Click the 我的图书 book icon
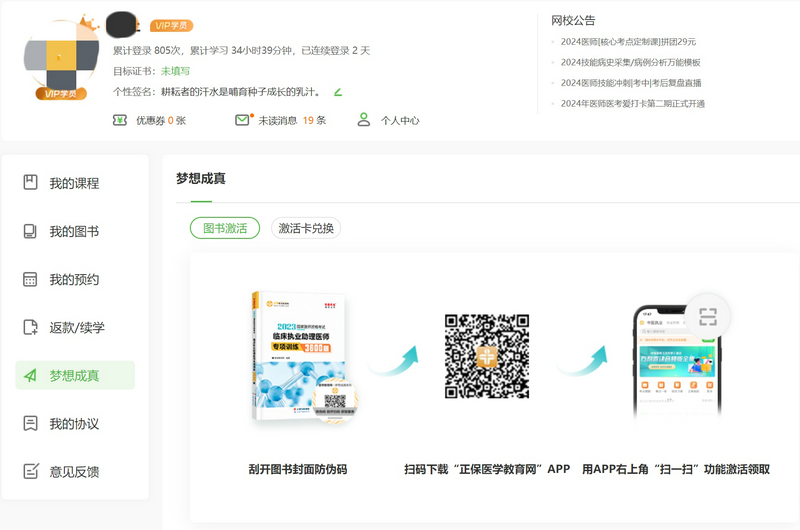Screen dimensions: 800x530 coord(30,231)
